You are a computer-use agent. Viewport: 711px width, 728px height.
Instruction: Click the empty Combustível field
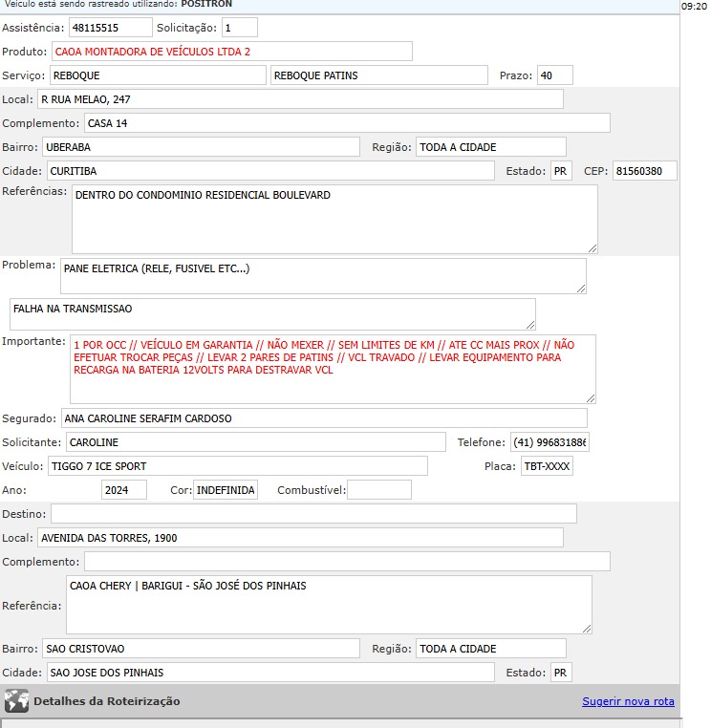379,490
